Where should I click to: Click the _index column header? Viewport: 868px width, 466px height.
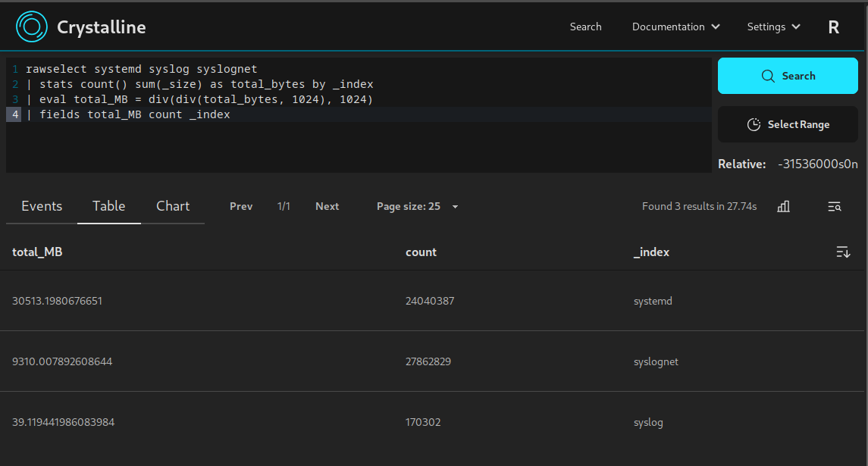[651, 252]
